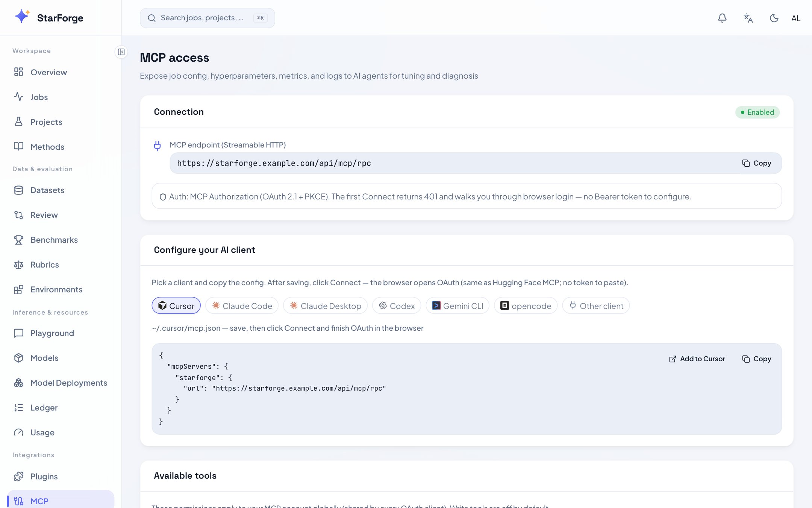
Task: Copy the MCP endpoint URL
Action: coord(756,163)
